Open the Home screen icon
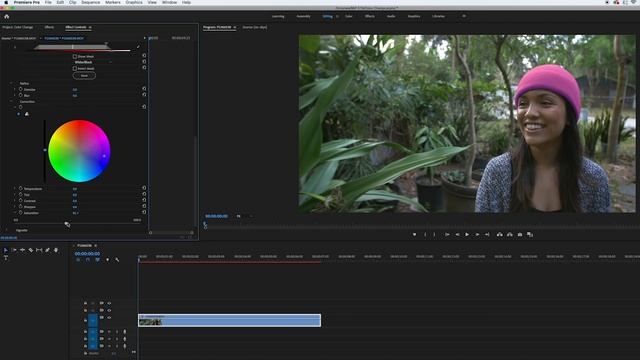This screenshot has height=360, width=640. pyautogui.click(x=7, y=16)
